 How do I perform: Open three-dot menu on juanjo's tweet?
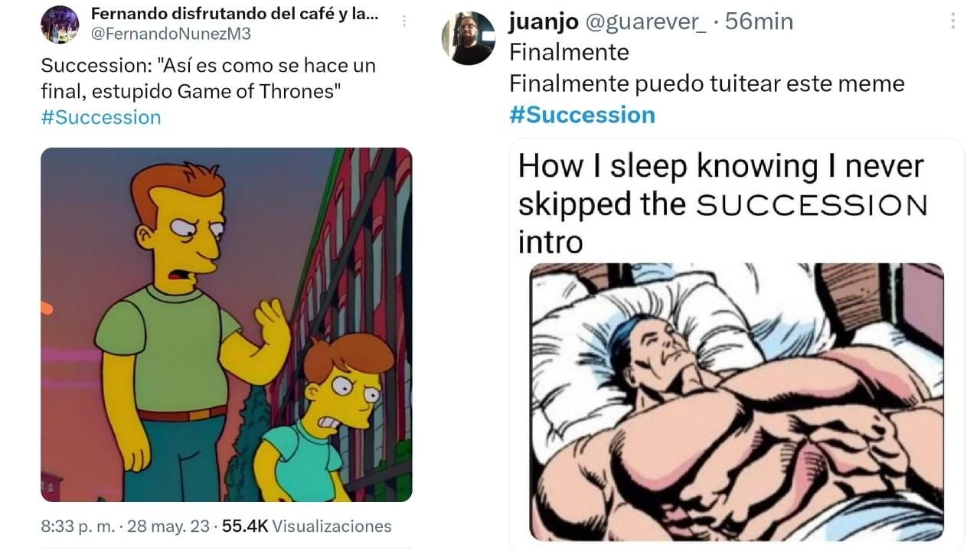(952, 21)
